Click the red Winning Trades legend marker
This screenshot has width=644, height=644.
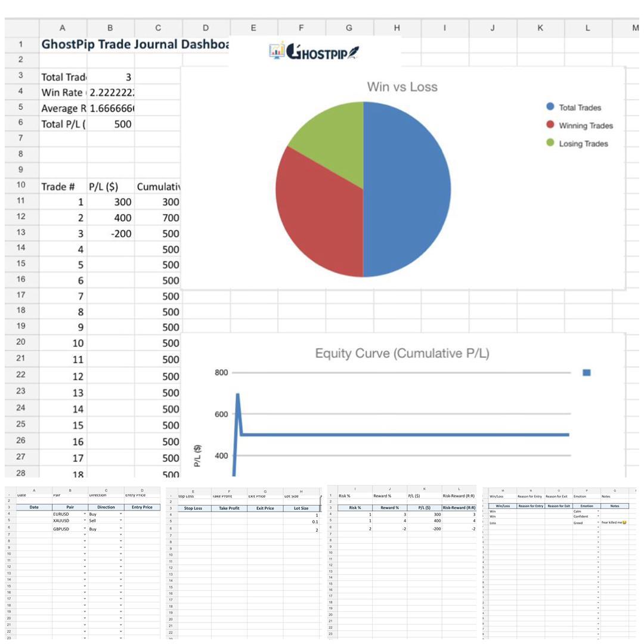tap(550, 125)
